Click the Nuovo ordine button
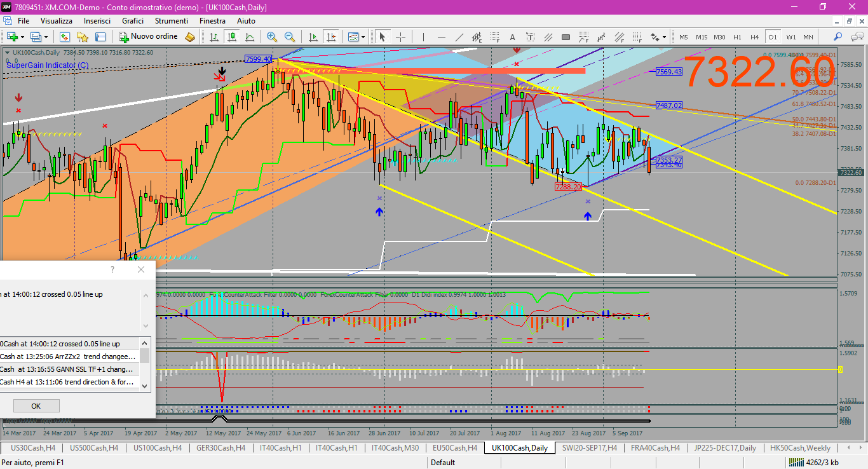 (149, 37)
